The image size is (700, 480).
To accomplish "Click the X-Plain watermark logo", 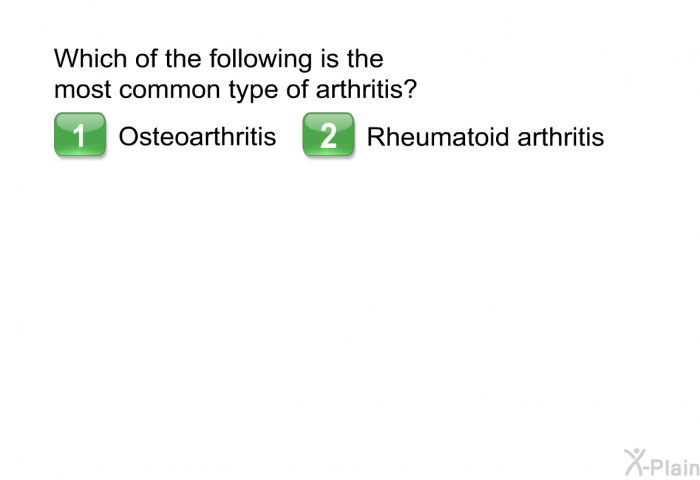I will coord(662,463).
